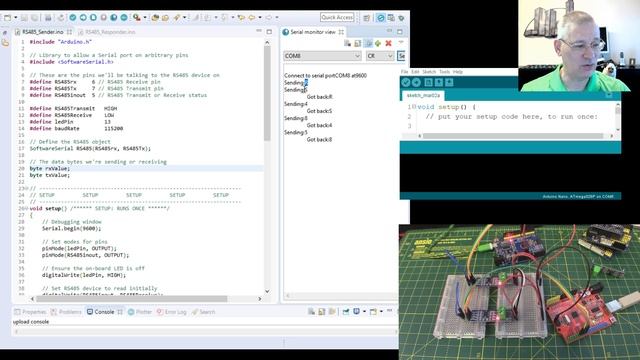Maximize the code editor pane
This screenshot has height=360, width=640.
tap(269, 31)
